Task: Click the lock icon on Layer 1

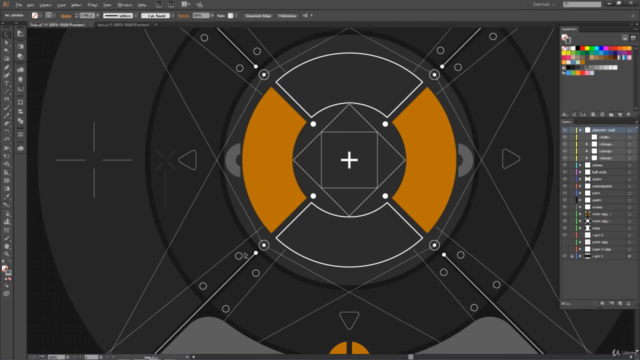Action: [571, 256]
